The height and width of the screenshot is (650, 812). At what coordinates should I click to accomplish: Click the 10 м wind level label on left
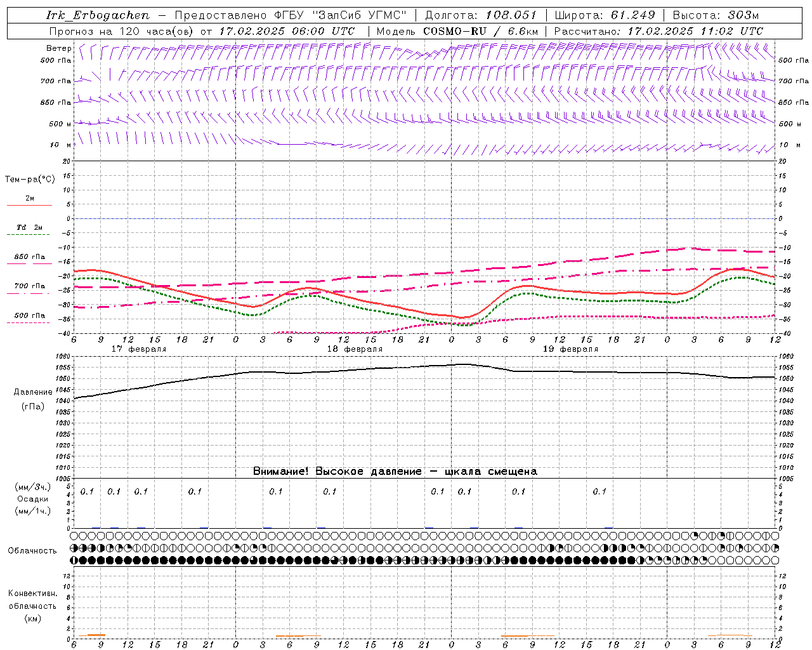(60, 145)
